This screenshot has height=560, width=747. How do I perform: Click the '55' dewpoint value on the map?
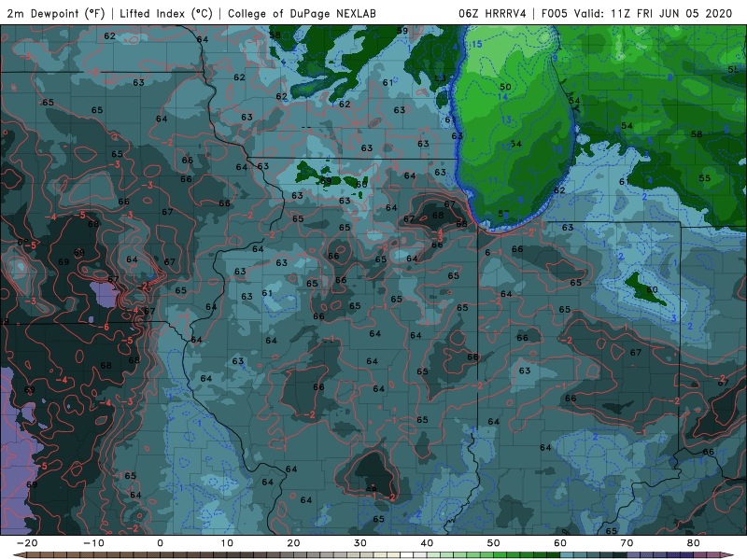point(705,178)
